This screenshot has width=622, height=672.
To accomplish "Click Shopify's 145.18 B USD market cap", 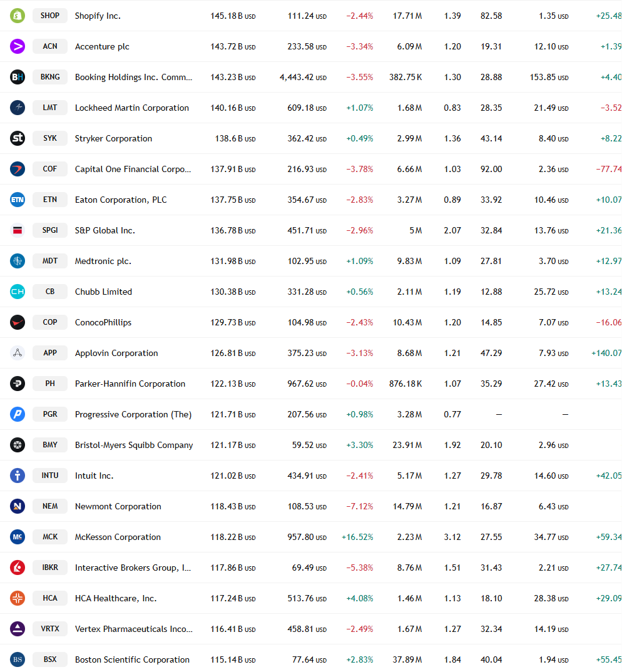I will [x=233, y=16].
